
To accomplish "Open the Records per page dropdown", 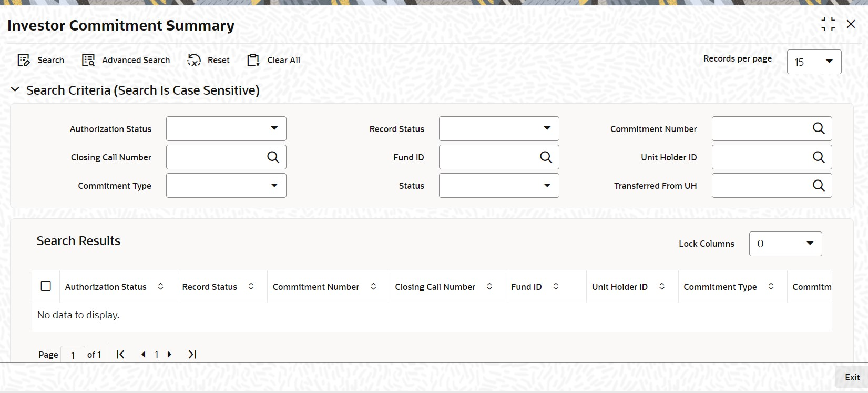I will 814,62.
